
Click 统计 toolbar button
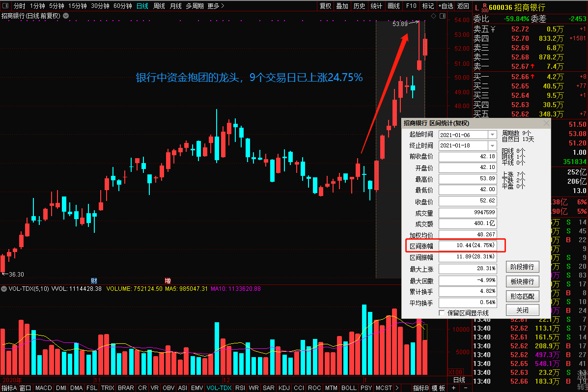tap(376, 5)
